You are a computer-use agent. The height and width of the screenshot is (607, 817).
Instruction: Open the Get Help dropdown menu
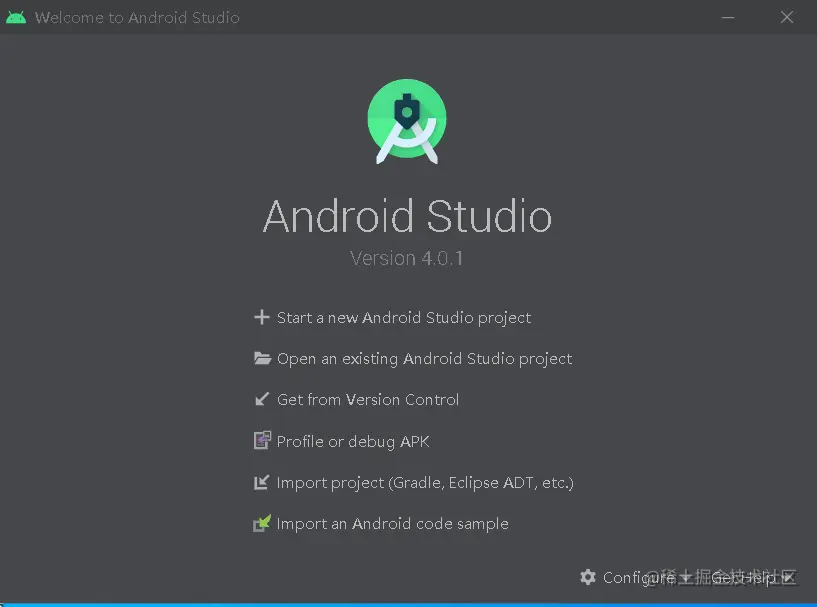752,577
